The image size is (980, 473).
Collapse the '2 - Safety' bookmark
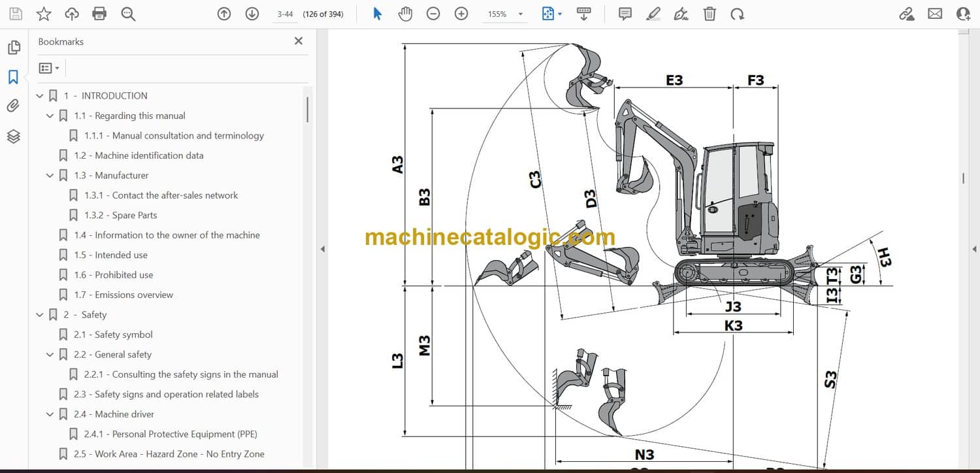pyautogui.click(x=40, y=315)
